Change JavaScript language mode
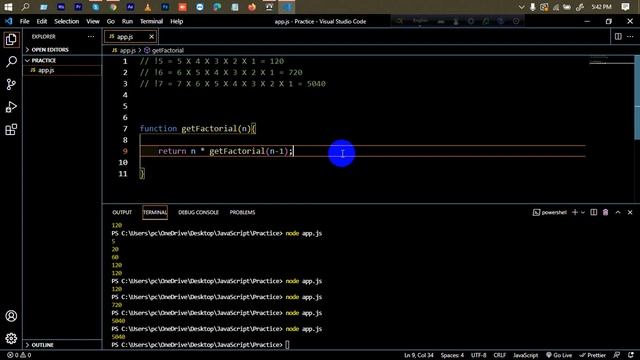The height and width of the screenshot is (360, 640). coord(526,355)
